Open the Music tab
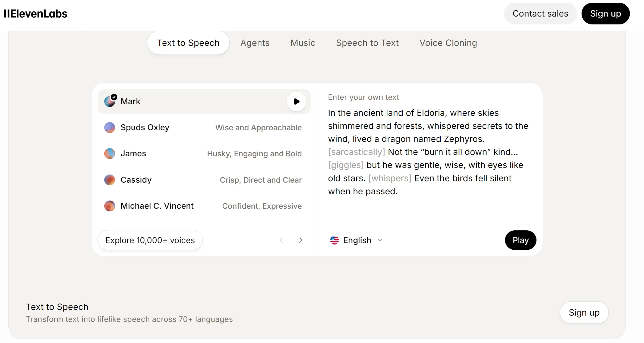 (x=302, y=43)
